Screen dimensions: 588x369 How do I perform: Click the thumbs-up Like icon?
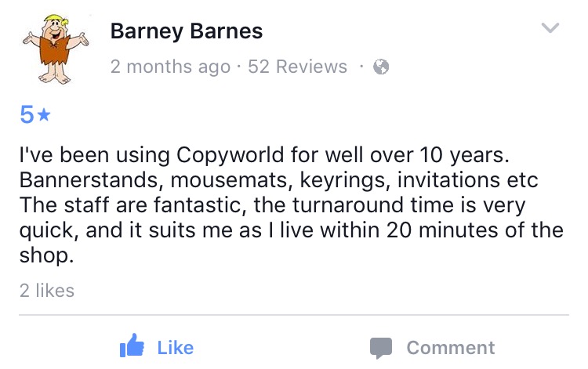coord(130,347)
